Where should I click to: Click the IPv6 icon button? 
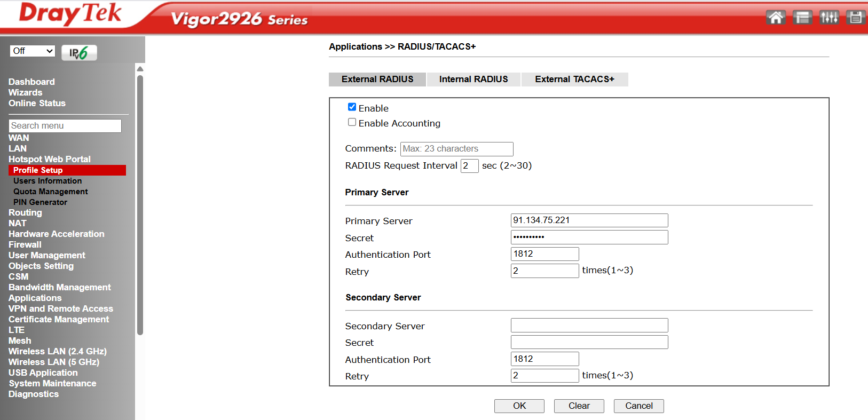(x=79, y=53)
